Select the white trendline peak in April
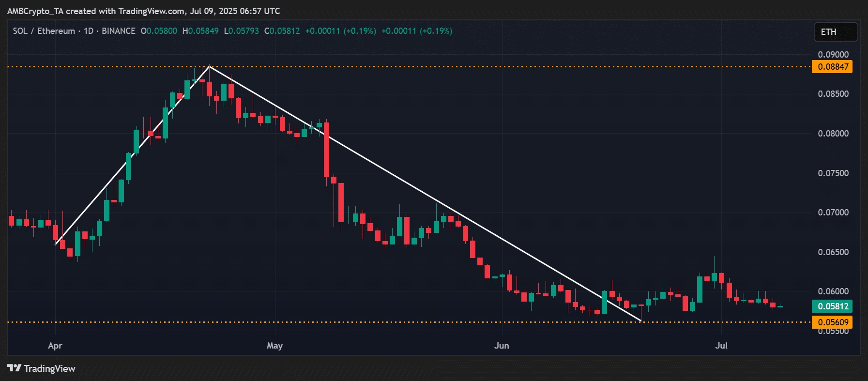 coord(209,66)
